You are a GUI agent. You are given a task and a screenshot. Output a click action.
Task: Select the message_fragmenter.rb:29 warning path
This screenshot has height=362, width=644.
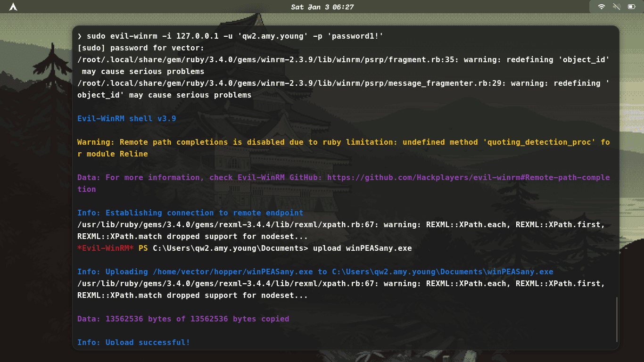289,83
